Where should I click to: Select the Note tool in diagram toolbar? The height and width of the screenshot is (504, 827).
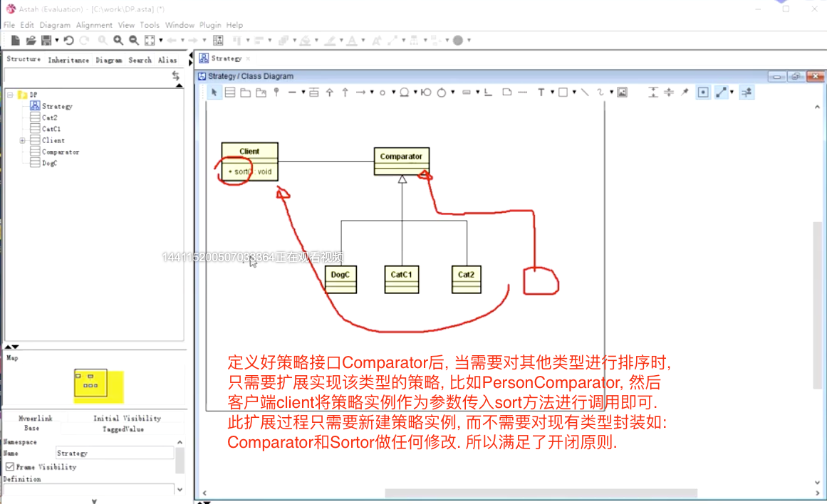pos(506,93)
